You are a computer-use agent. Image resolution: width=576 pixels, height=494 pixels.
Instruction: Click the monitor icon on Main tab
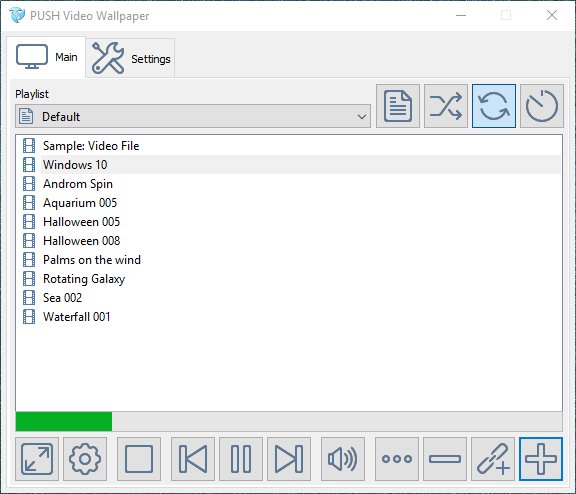click(x=32, y=56)
